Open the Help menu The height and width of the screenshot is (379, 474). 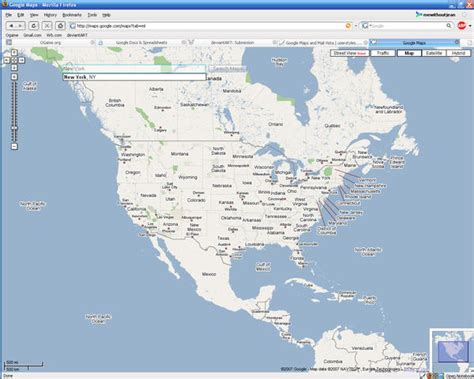[106, 15]
